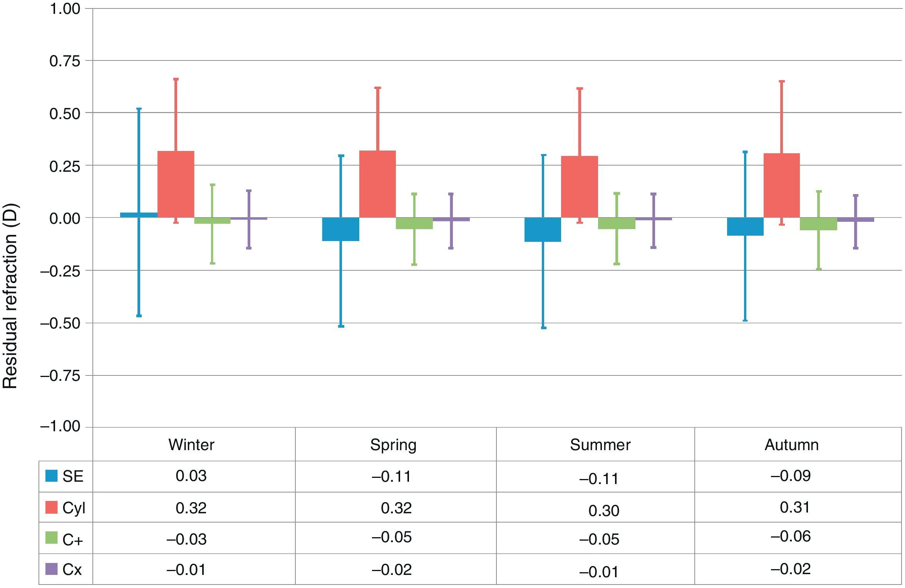Image resolution: width=905 pixels, height=588 pixels.
Task: Click the Summer Cyl value 0.30 cell
Action: click(604, 511)
